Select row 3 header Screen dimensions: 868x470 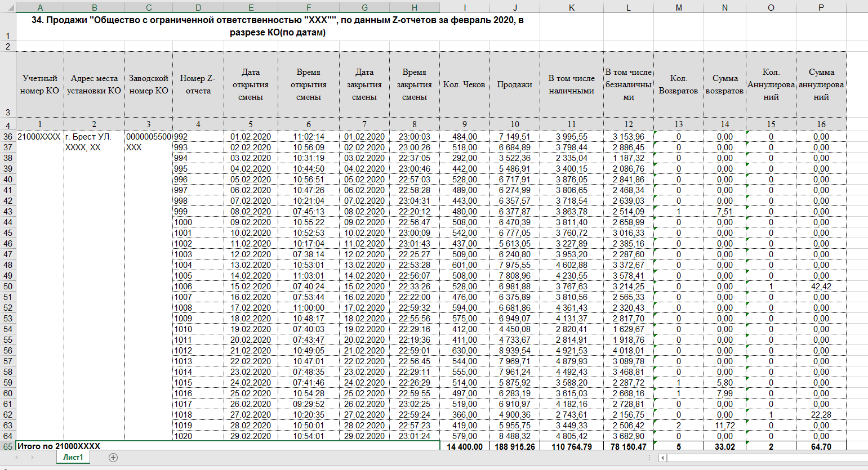[8, 84]
